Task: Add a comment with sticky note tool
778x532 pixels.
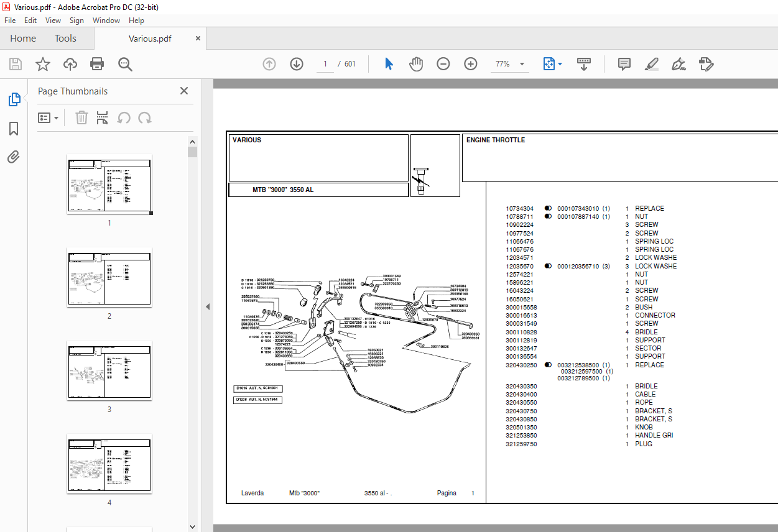Action: (624, 64)
